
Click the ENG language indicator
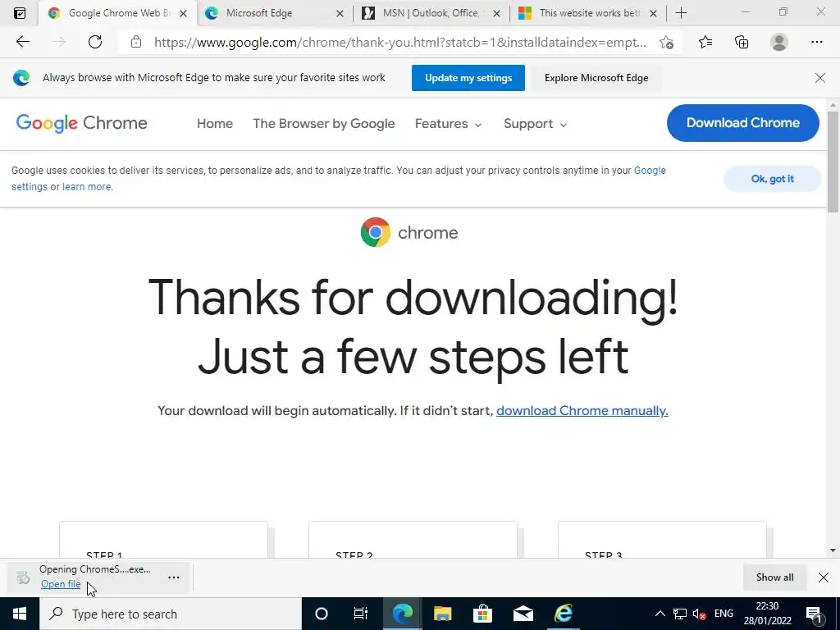coord(724,614)
